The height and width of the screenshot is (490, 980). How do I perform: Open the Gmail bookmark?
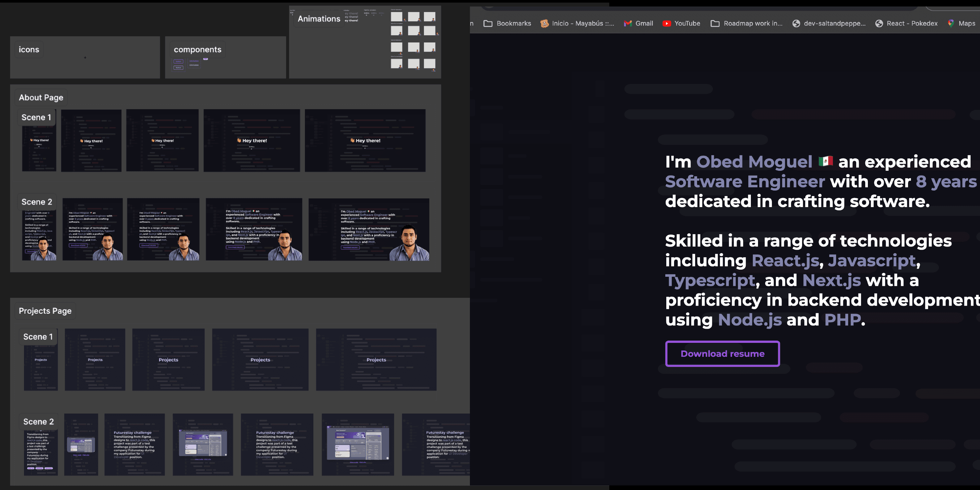point(638,23)
